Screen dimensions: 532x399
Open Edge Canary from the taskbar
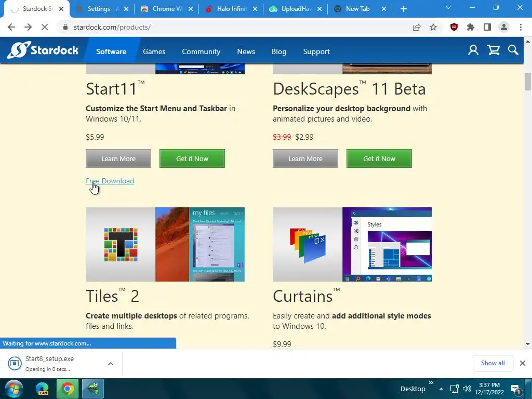pos(43,389)
